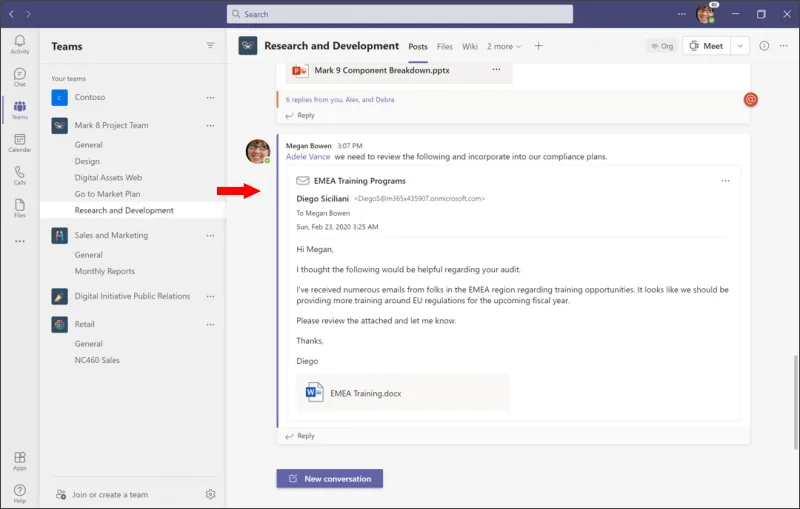This screenshot has width=800, height=509.
Task: Switch to the Posts tab
Action: click(418, 46)
